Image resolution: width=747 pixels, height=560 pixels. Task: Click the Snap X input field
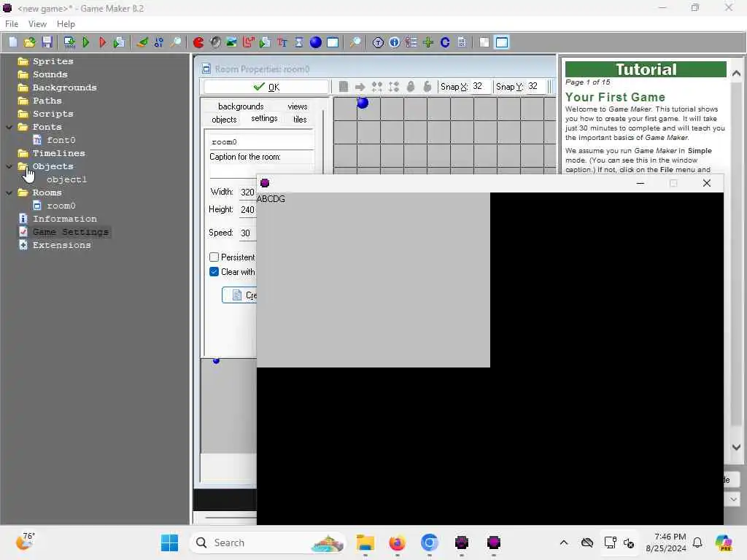[x=480, y=86]
